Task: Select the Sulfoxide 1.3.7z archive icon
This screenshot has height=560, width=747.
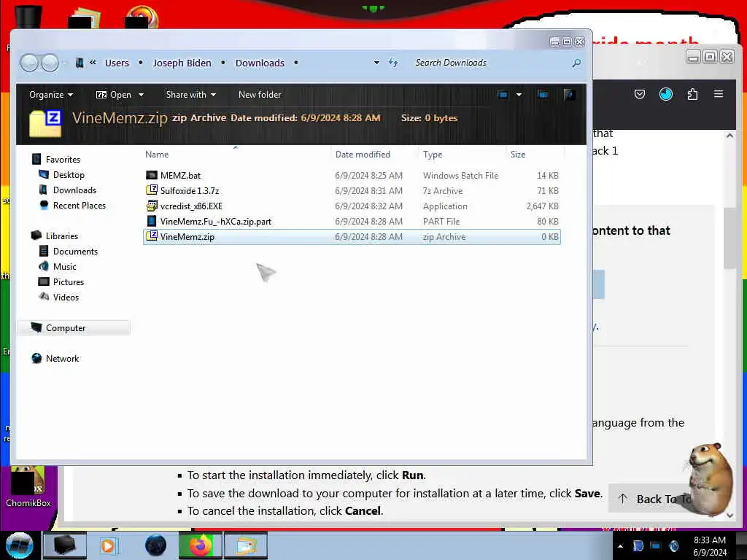Action: 152,190
